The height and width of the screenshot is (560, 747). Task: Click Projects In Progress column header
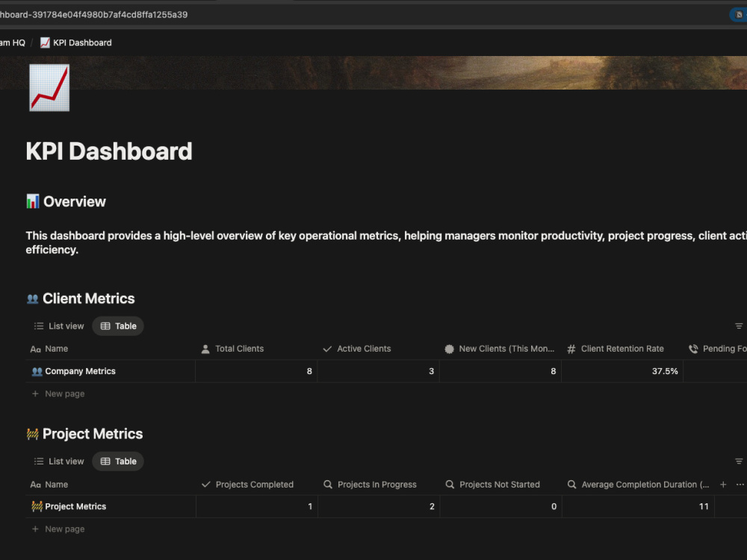(x=378, y=485)
